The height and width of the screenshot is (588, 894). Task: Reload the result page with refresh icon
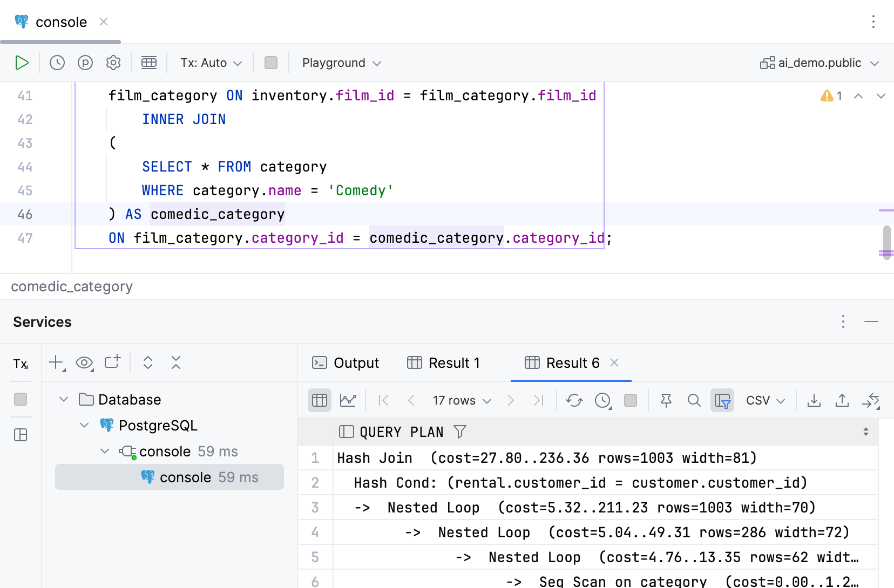(574, 400)
